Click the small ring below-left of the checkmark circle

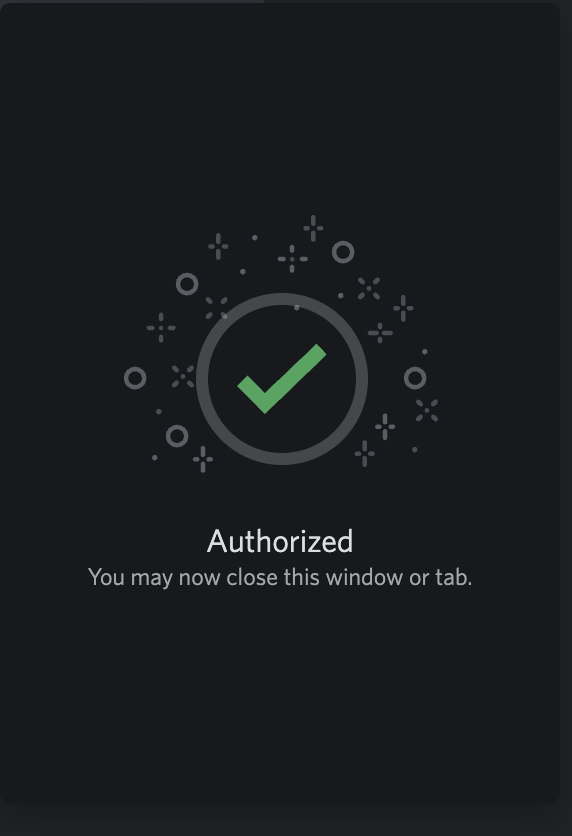tap(177, 436)
